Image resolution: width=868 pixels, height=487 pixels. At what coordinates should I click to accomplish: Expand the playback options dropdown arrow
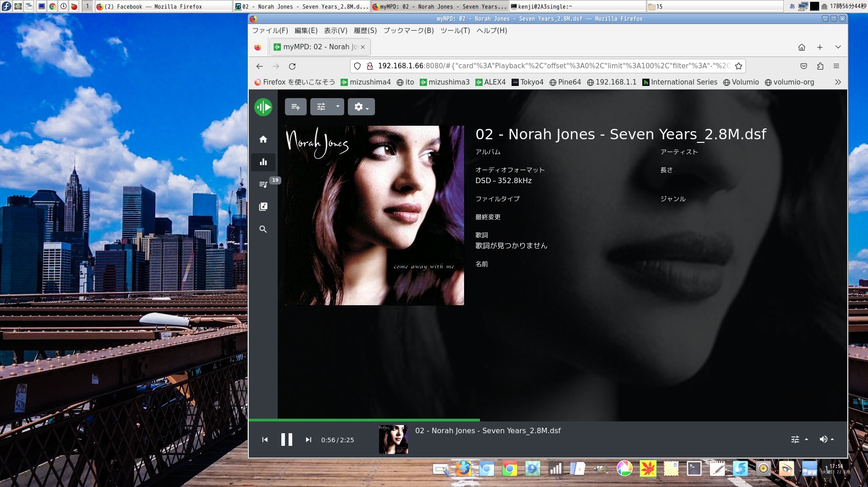[x=337, y=107]
